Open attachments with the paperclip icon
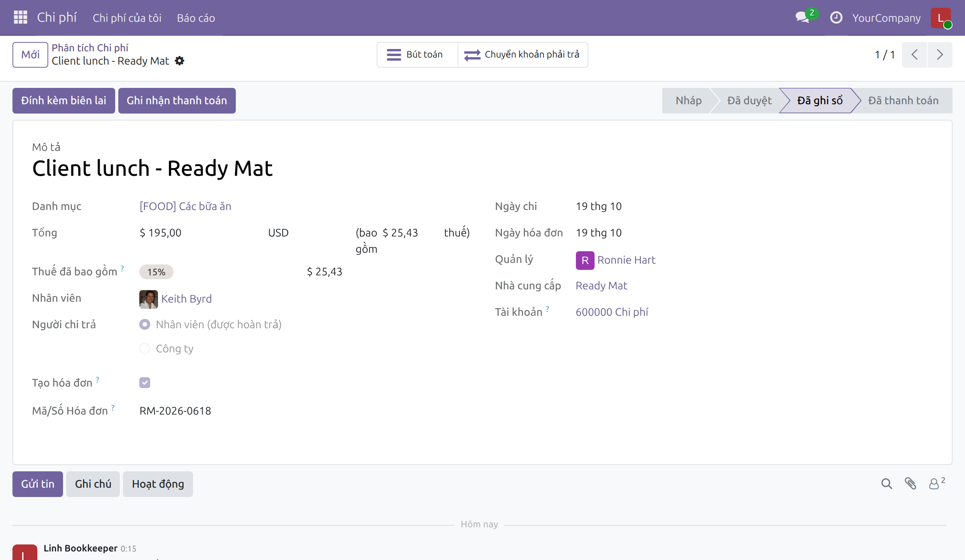 [910, 484]
